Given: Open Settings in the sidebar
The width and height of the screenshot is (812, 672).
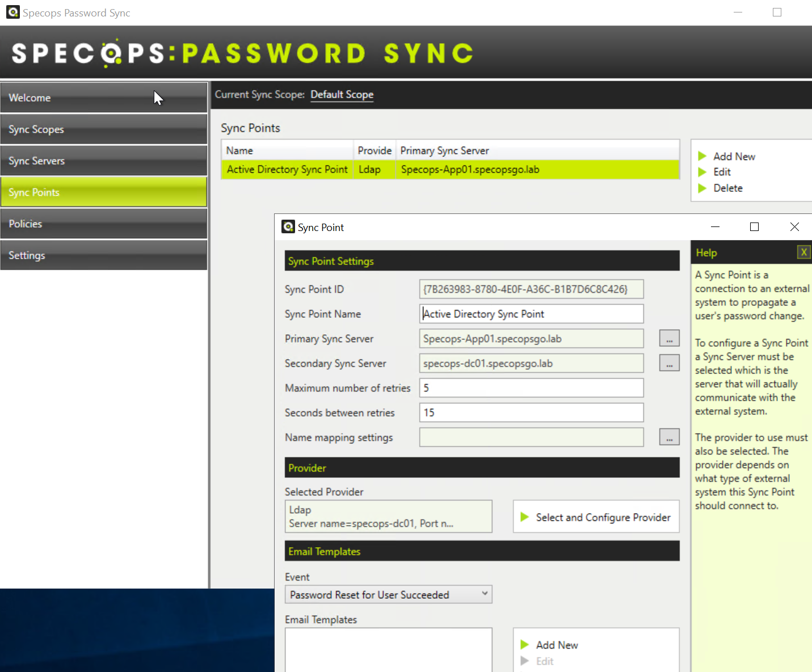Looking at the screenshot, I should pos(104,255).
